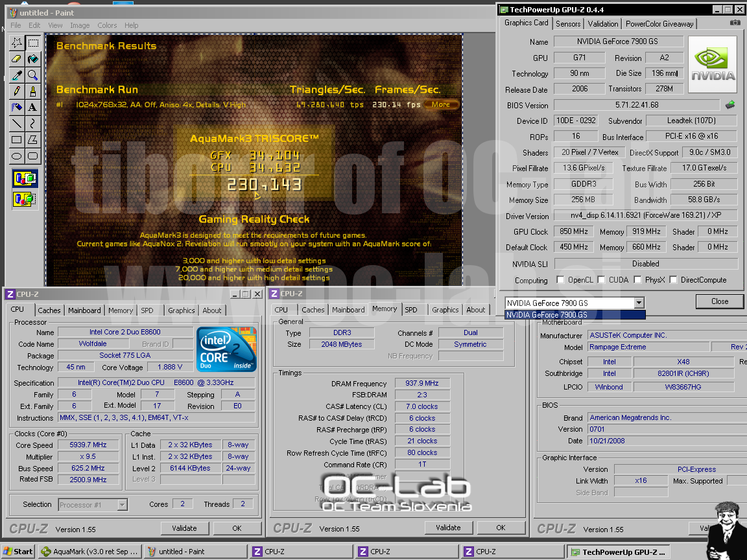Select the Rectangle shape tool in Paint

(x=17, y=139)
